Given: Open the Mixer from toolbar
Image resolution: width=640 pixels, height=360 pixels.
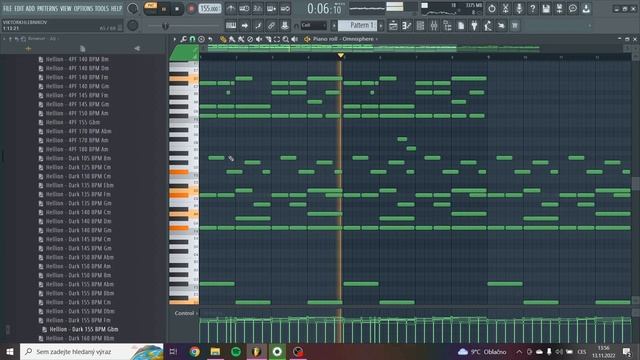Looking at the screenshot, I should coord(433,26).
